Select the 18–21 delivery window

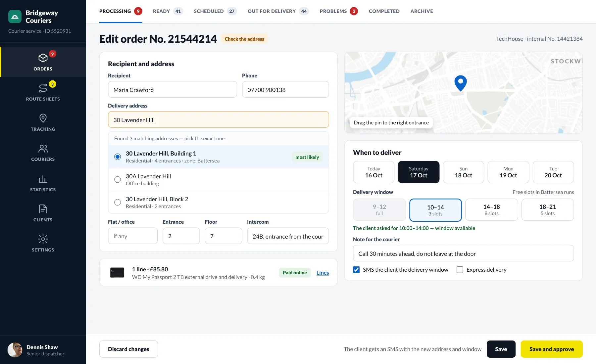[x=548, y=210]
